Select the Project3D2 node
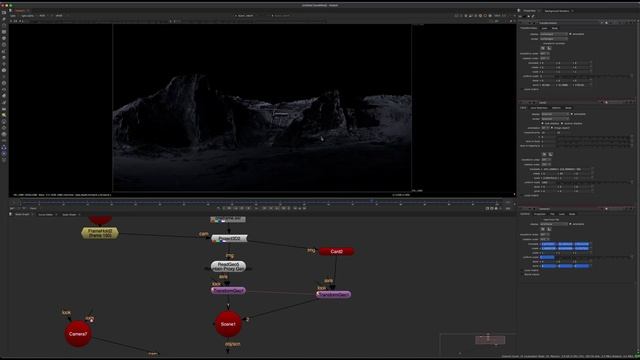 coord(229,238)
